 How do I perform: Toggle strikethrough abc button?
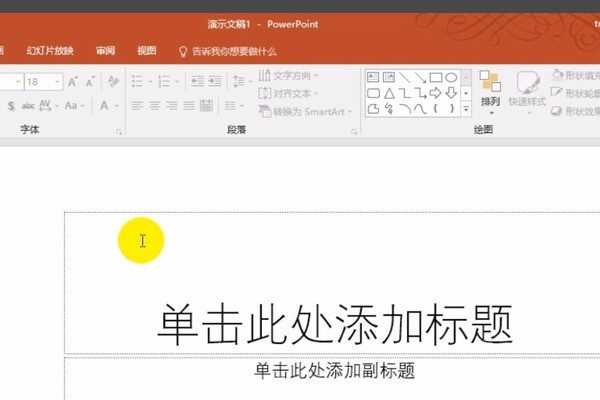pos(28,106)
